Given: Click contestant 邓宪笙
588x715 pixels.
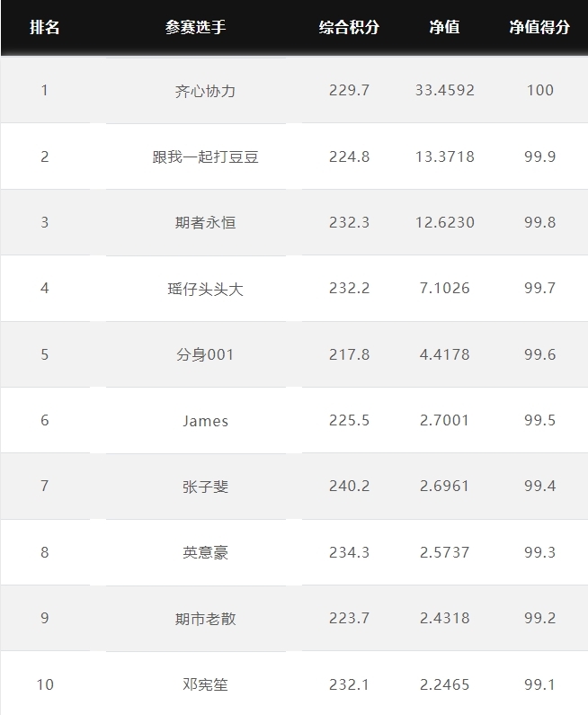Looking at the screenshot, I should pos(205,684).
